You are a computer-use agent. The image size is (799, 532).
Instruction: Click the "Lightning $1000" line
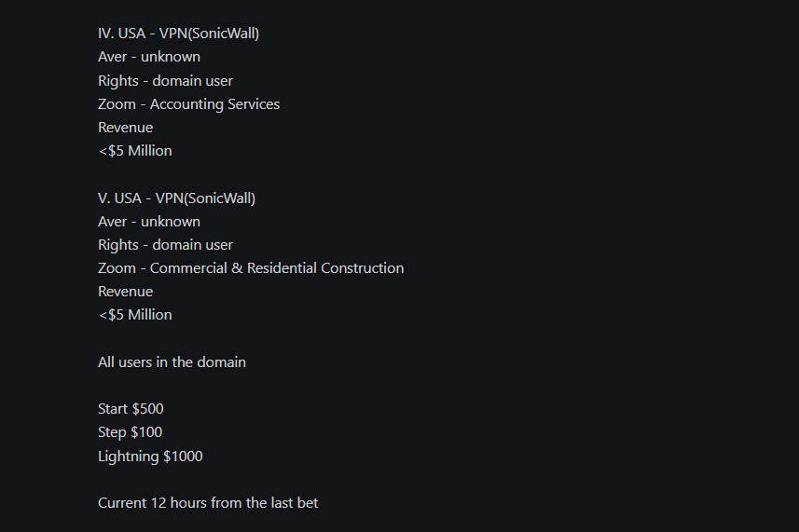tap(150, 456)
